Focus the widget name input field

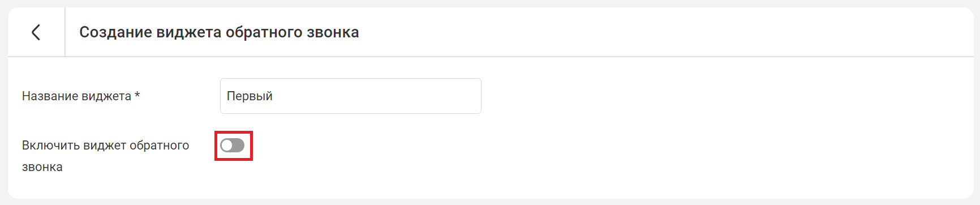pyautogui.click(x=351, y=96)
